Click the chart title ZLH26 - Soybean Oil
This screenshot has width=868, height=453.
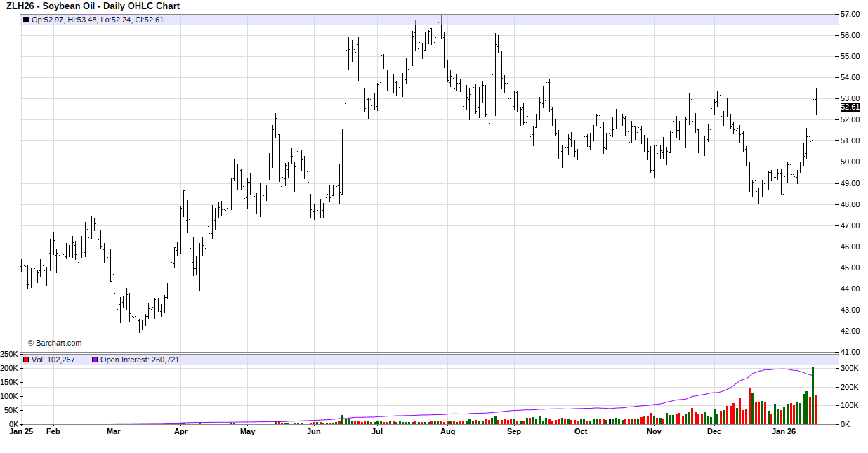pyautogui.click(x=93, y=6)
